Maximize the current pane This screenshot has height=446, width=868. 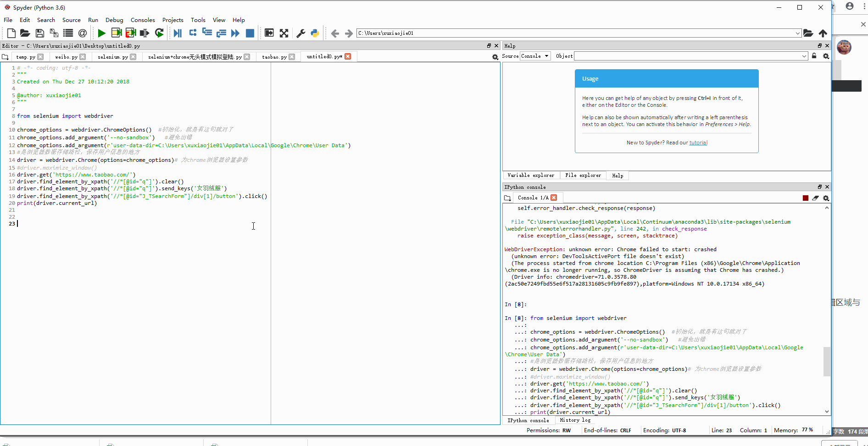pyautogui.click(x=269, y=33)
